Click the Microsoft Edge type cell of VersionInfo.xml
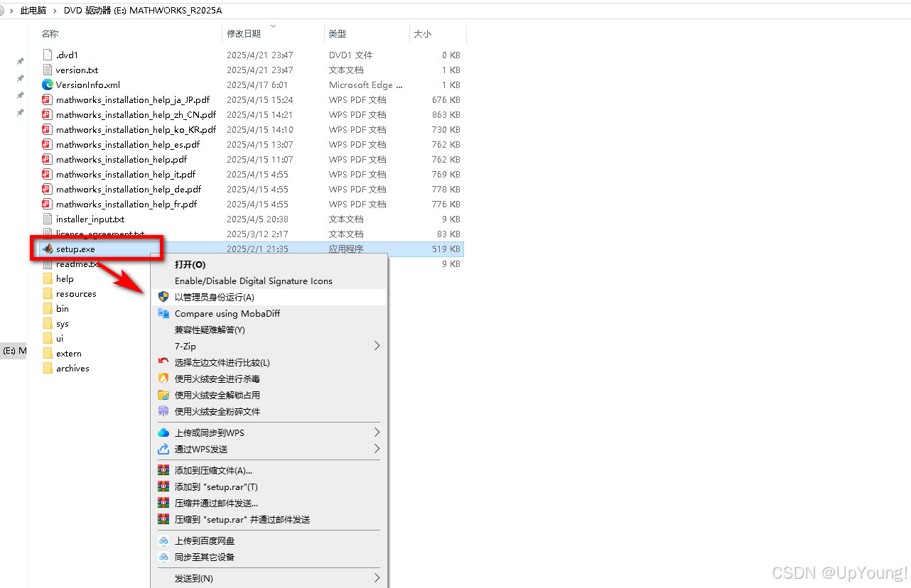911x588 pixels. tap(366, 85)
